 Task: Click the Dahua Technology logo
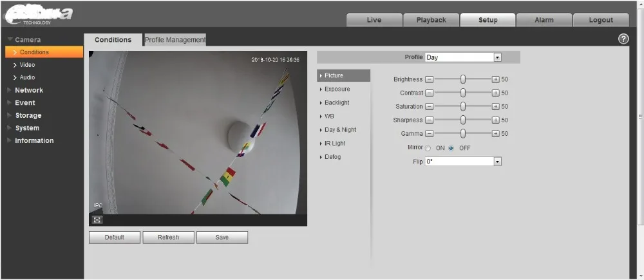point(39,15)
